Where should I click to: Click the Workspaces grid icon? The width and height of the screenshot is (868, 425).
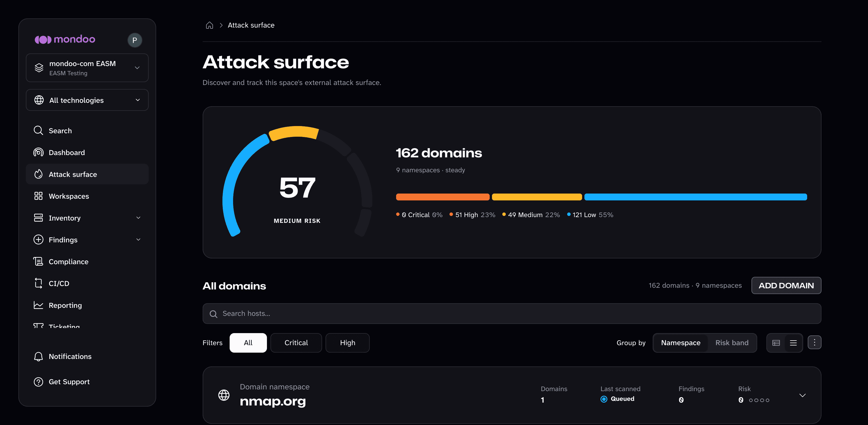pyautogui.click(x=38, y=196)
